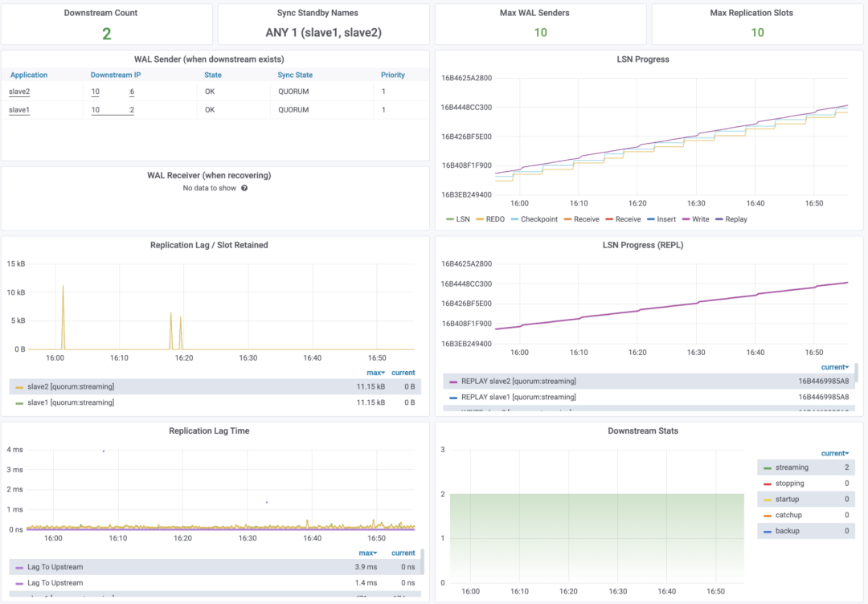
Task: Click the blue backup legend marker
Action: pyautogui.click(x=768, y=531)
